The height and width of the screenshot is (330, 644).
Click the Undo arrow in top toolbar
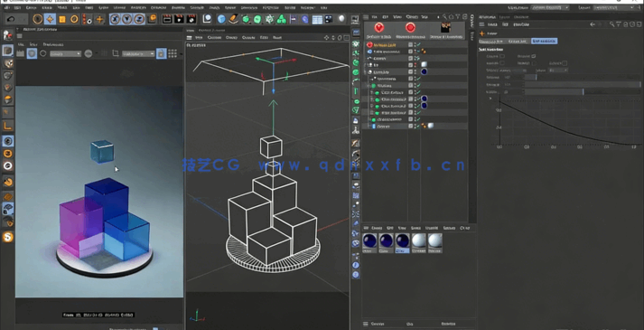click(11, 19)
